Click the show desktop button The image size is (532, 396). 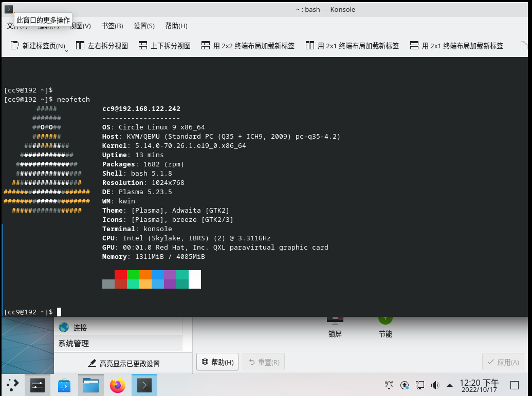pos(515,385)
